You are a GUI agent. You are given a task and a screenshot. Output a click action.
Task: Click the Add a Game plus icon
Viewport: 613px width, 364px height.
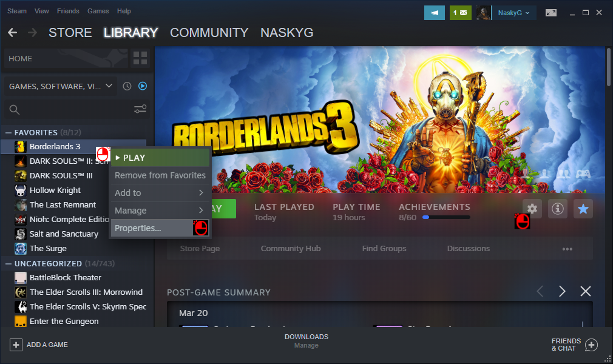16,345
